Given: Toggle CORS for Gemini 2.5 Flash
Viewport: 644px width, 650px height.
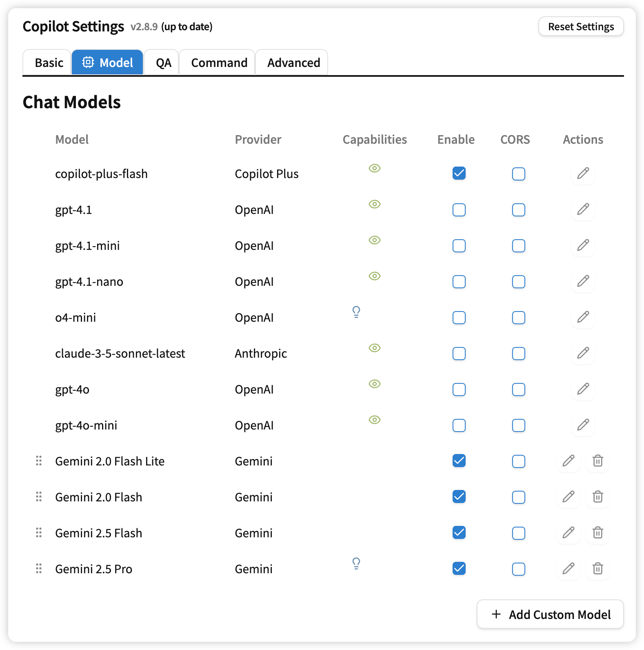Looking at the screenshot, I should 519,533.
